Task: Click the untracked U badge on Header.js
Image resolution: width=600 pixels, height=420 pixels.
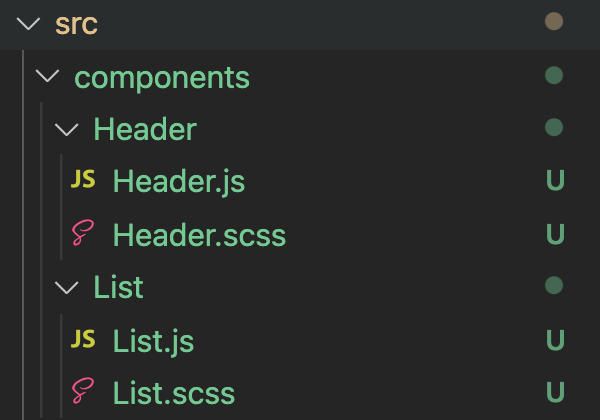Action: pyautogui.click(x=555, y=182)
